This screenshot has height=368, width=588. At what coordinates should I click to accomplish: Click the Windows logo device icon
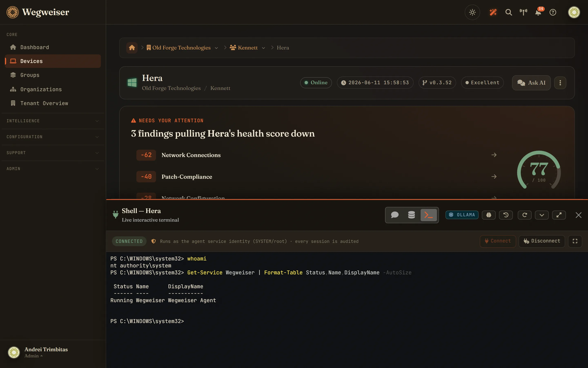[132, 83]
